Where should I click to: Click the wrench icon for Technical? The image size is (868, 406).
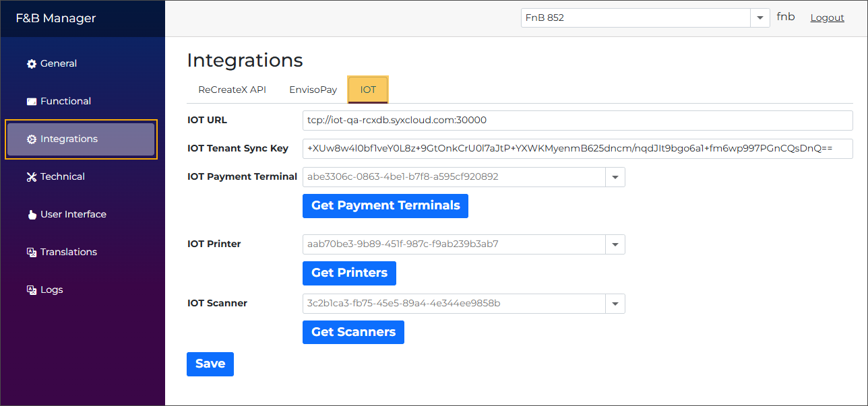pos(31,176)
